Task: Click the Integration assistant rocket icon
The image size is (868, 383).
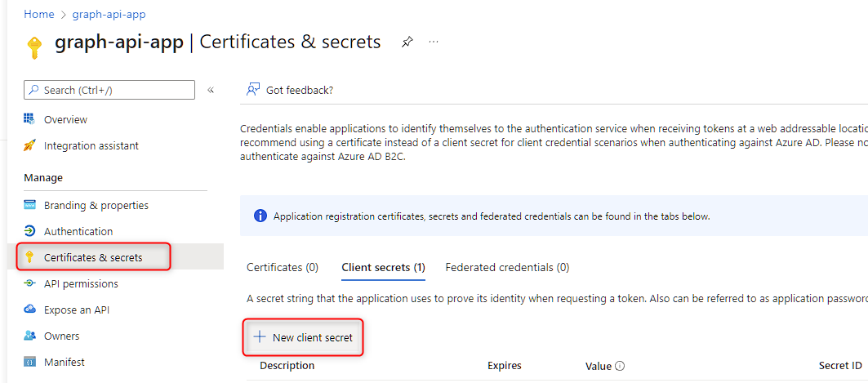Action: [x=29, y=145]
